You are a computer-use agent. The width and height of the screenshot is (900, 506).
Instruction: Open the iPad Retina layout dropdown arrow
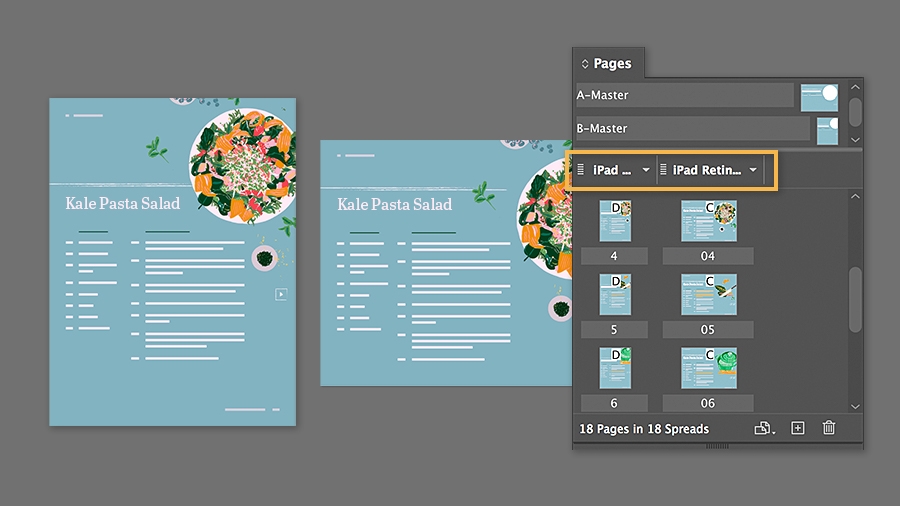(753, 170)
